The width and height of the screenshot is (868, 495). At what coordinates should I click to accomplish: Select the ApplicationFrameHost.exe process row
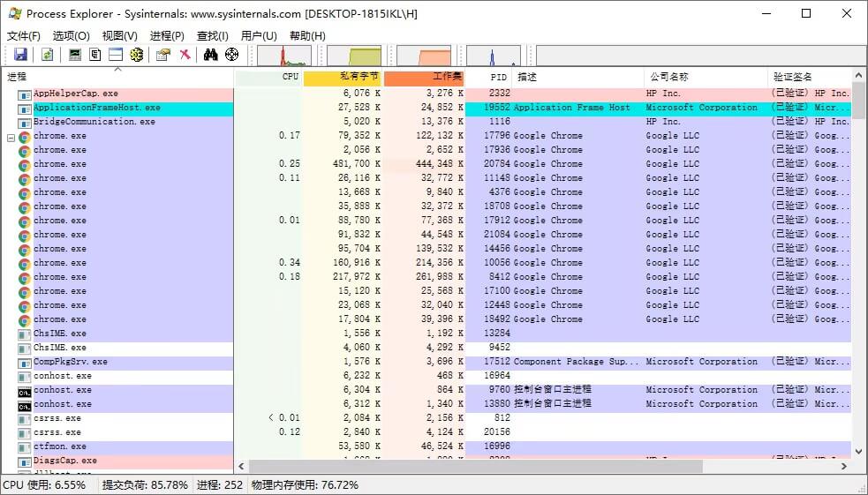click(97, 108)
